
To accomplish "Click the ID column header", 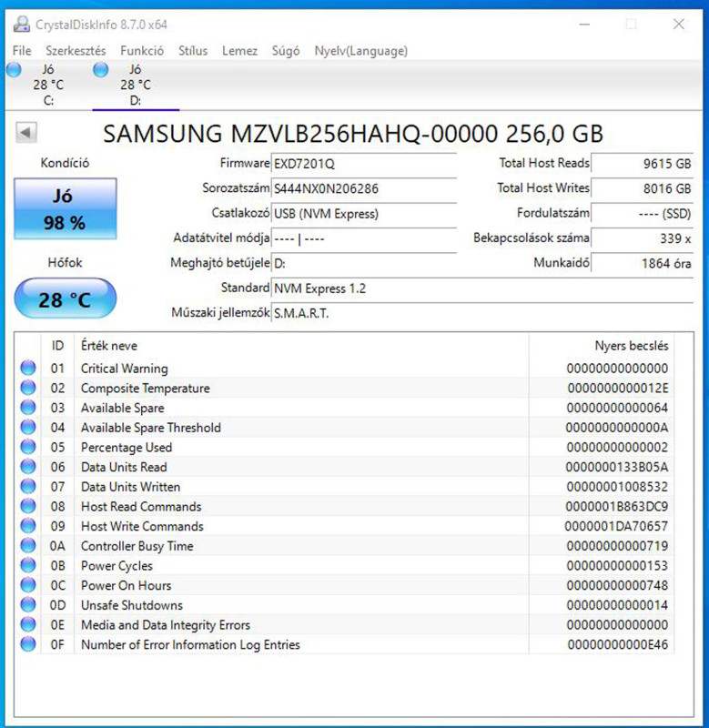I will coord(57,346).
